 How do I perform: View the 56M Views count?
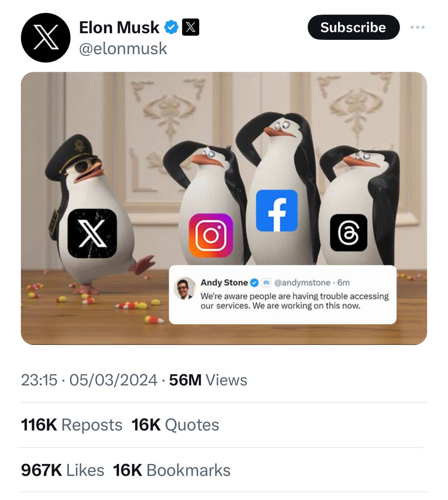point(208,380)
